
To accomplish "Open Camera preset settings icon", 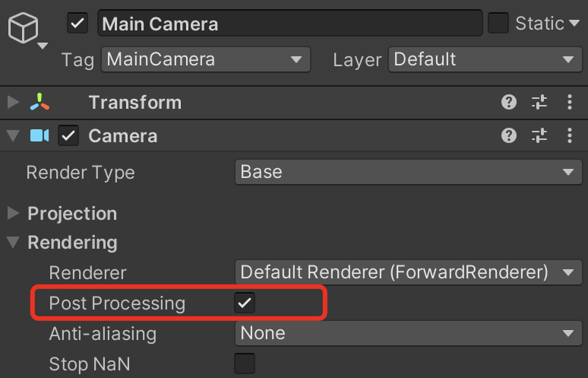I will [539, 135].
